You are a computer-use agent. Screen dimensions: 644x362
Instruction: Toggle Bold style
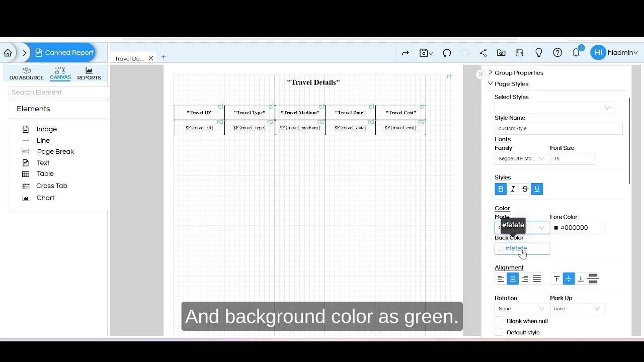coord(501,189)
